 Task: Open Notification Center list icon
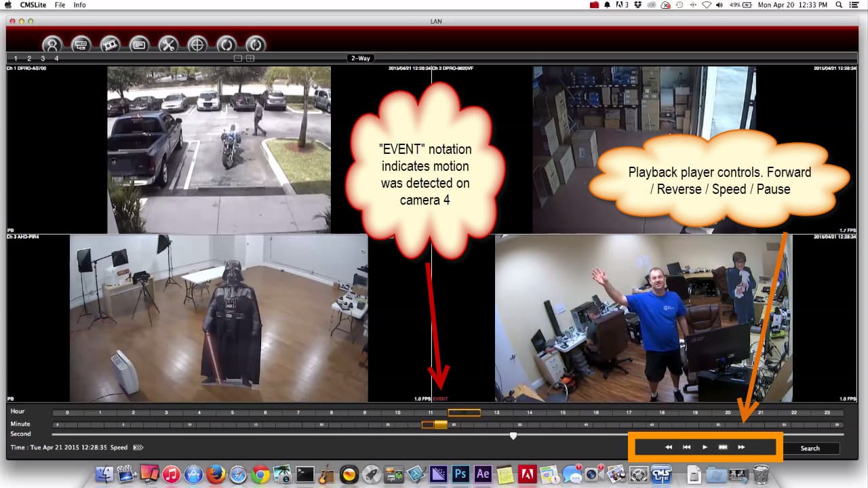pos(856,5)
